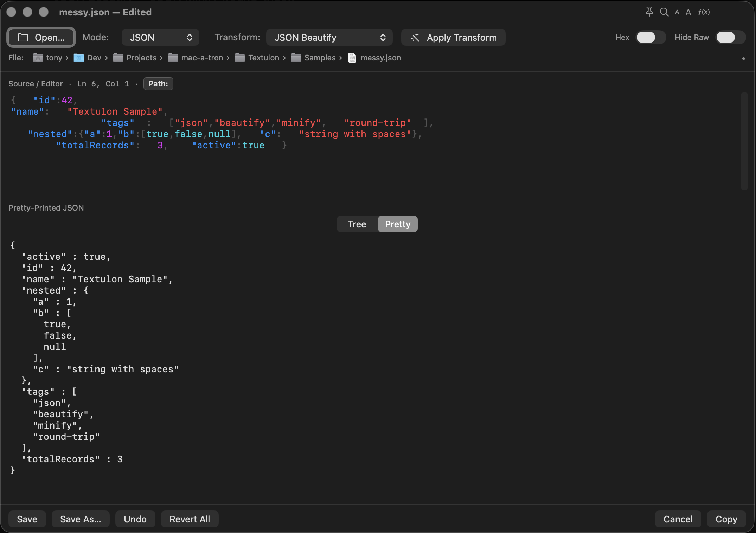The image size is (756, 533).
Task: Click the "Textulon Sample" string in source editor
Action: (x=115, y=111)
